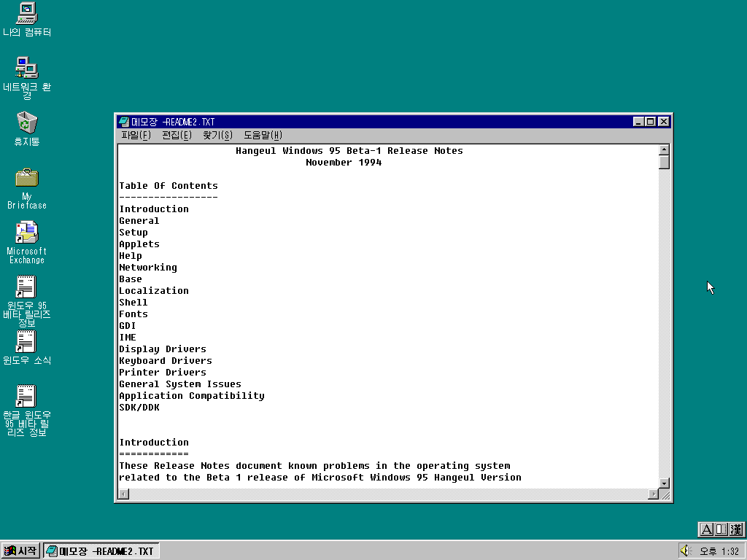Click the 'Networking' line

coord(147,268)
